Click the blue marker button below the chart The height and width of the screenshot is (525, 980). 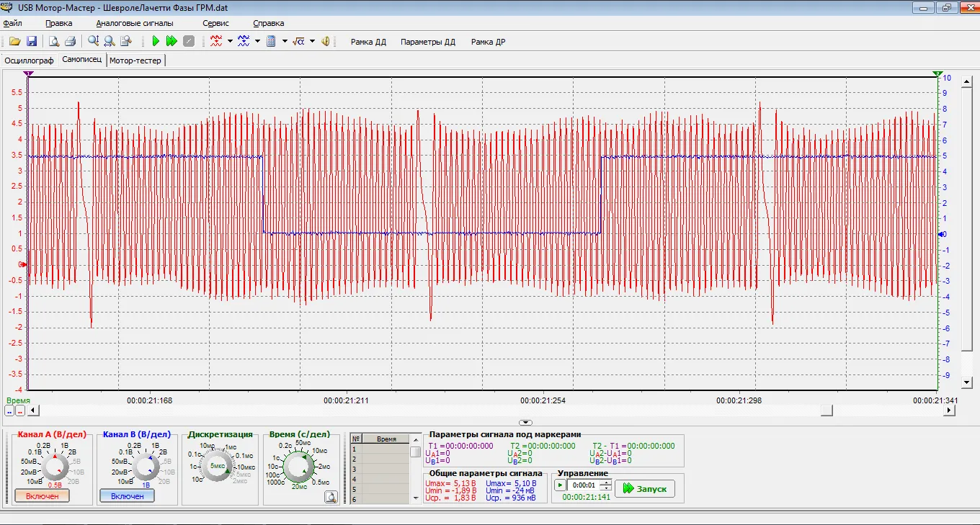point(9,410)
